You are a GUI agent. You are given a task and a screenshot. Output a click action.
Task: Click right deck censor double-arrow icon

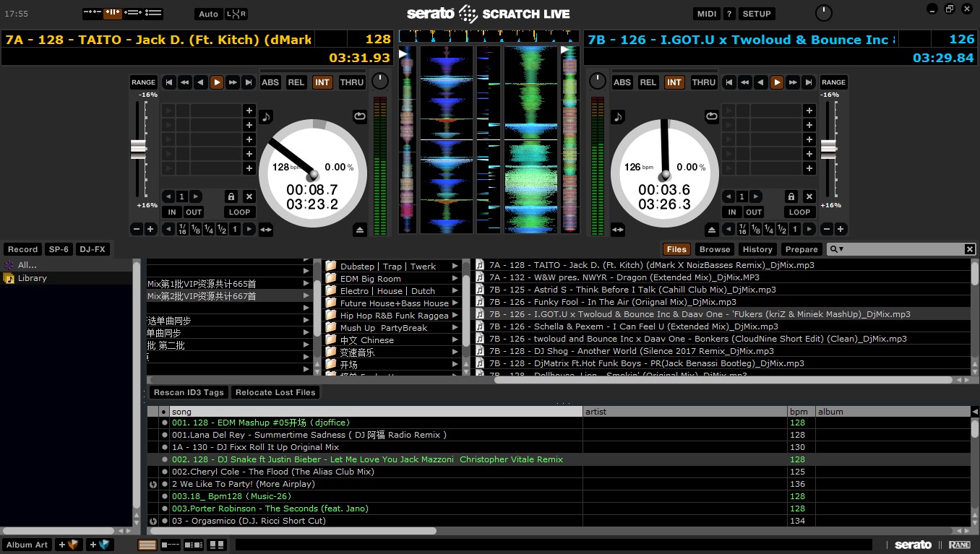618,230
